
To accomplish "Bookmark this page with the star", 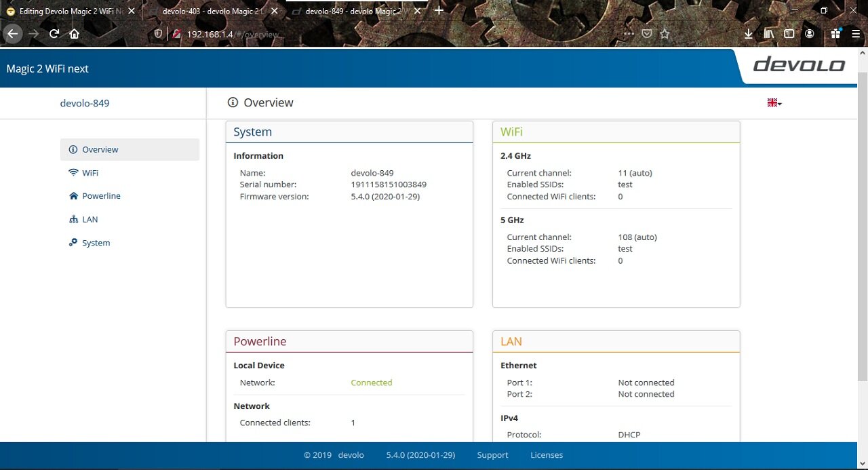I will point(665,34).
